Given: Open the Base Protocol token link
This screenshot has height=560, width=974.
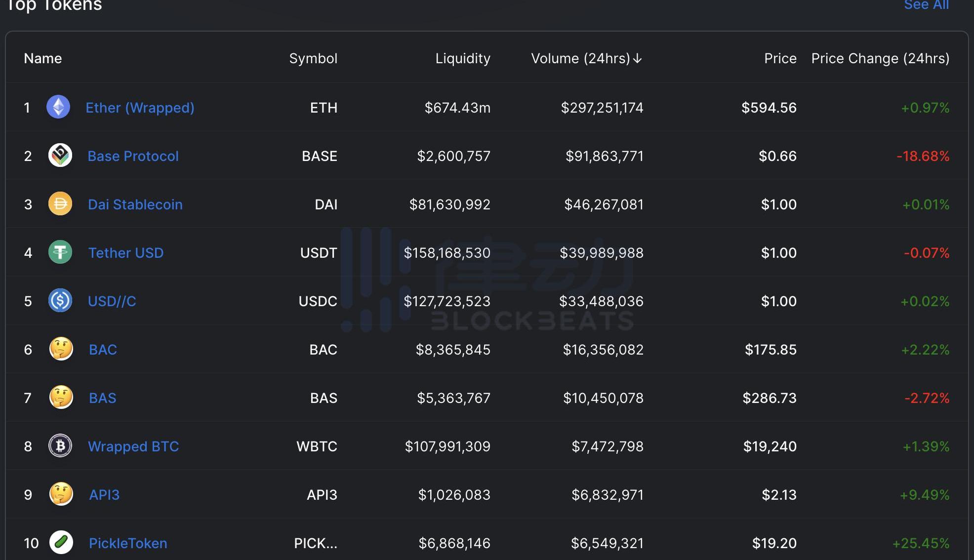Looking at the screenshot, I should point(133,156).
